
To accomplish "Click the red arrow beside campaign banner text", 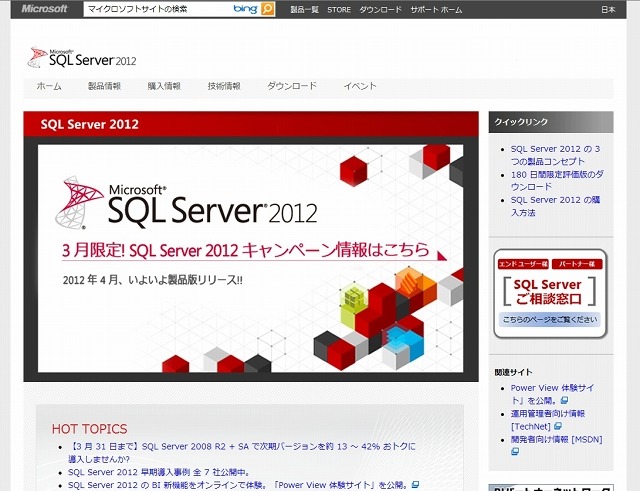I will [x=442, y=256].
